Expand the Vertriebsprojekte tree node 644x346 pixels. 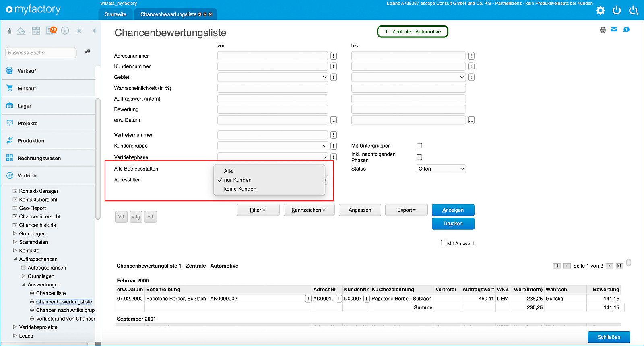click(15, 327)
